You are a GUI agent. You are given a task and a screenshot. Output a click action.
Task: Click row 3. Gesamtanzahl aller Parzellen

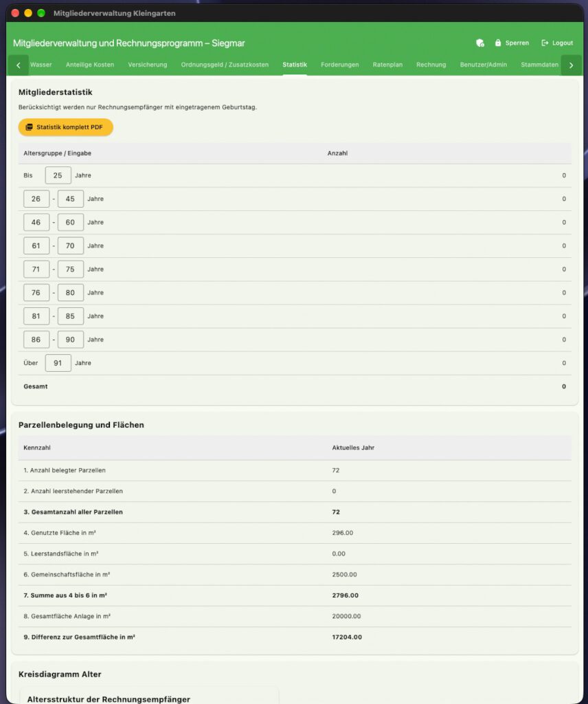pos(295,511)
